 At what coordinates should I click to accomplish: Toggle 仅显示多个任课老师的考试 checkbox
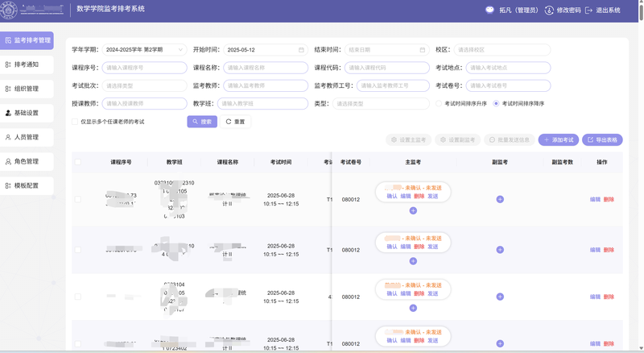pos(75,122)
